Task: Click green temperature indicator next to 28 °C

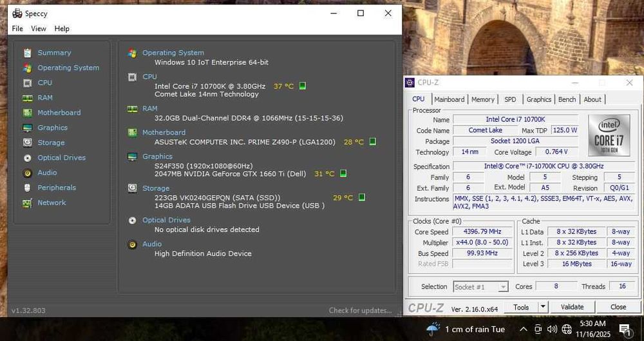Action: tap(372, 142)
